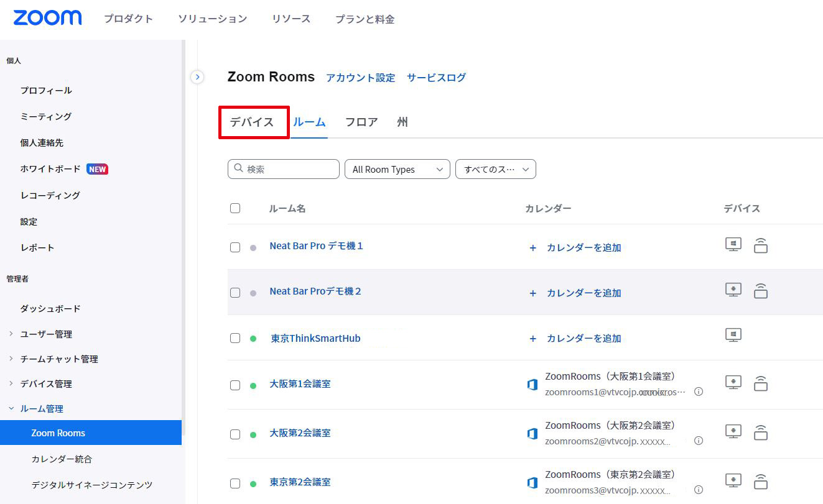823x504 pixels.
Task: Click info icon beside zoomrooms2 calendar email
Action: click(x=699, y=441)
